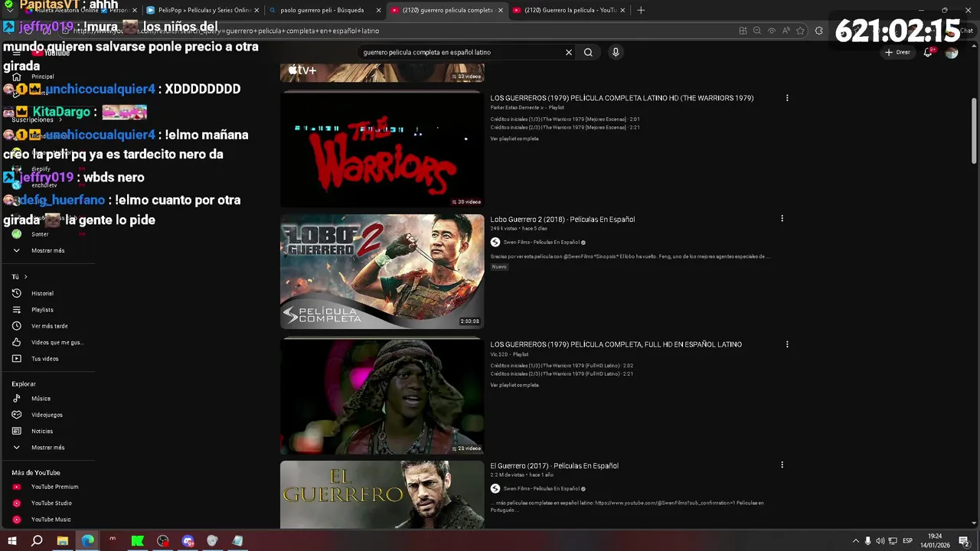
Task: Open Windows Start menu
Action: click(12, 541)
